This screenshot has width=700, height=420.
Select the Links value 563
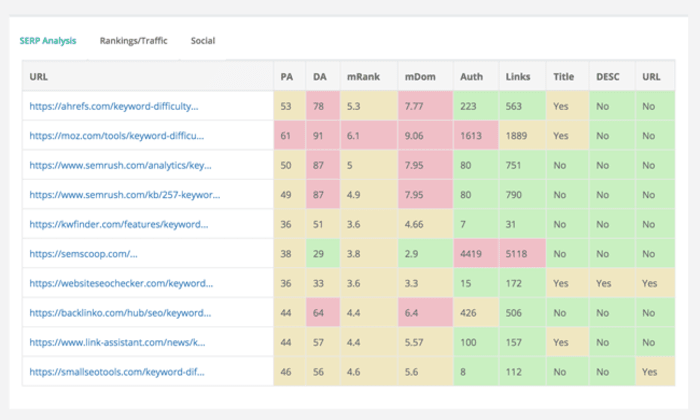pyautogui.click(x=522, y=106)
